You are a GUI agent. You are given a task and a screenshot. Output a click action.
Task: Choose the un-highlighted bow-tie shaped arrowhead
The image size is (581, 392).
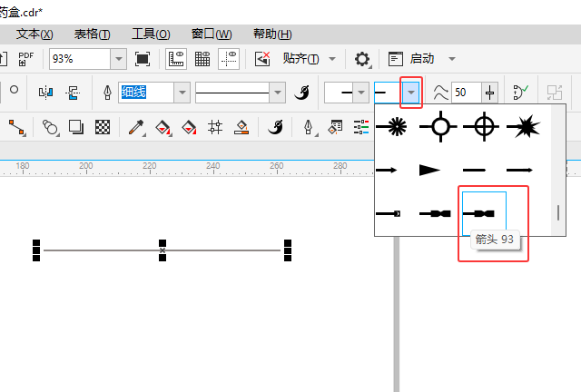435,214
